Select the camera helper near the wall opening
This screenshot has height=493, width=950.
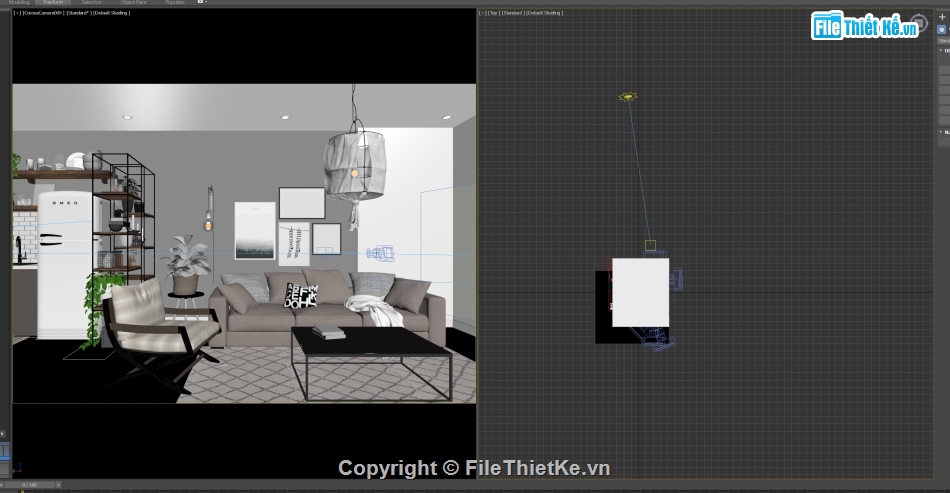380,253
